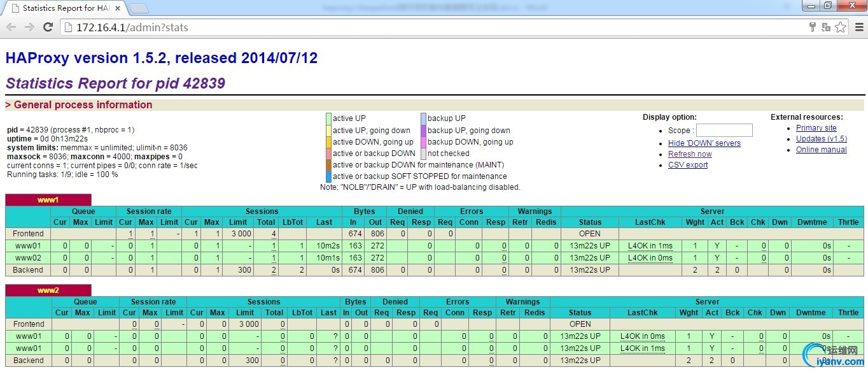
Task: Click the not checked legend swatch
Action: point(423,154)
